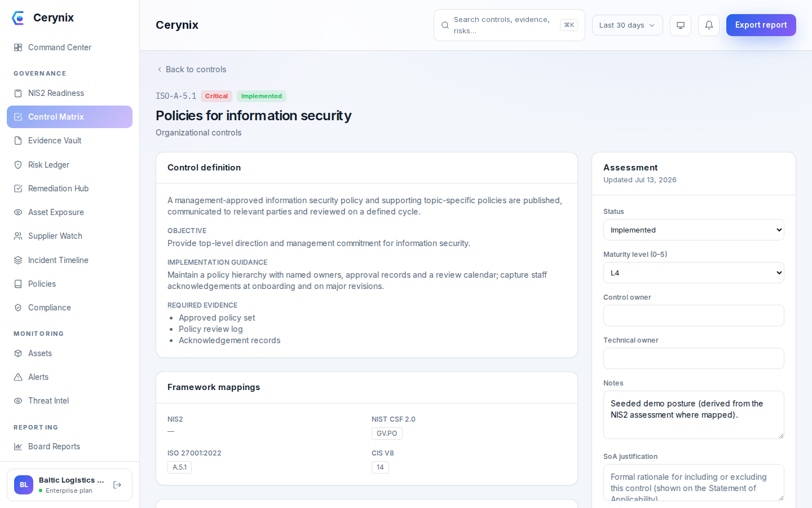Go to NIS2 Readiness page
The width and height of the screenshot is (812, 508).
tap(69, 93)
